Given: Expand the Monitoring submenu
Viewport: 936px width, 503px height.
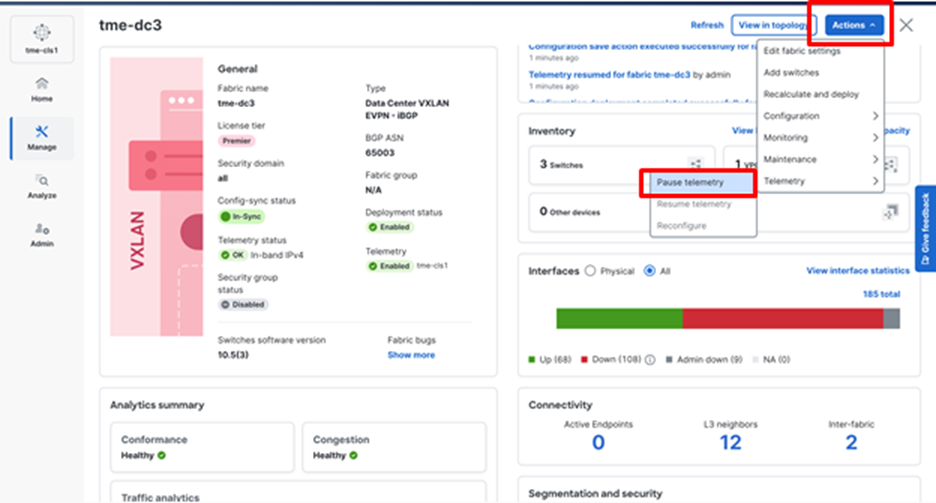Looking at the screenshot, I should 821,137.
